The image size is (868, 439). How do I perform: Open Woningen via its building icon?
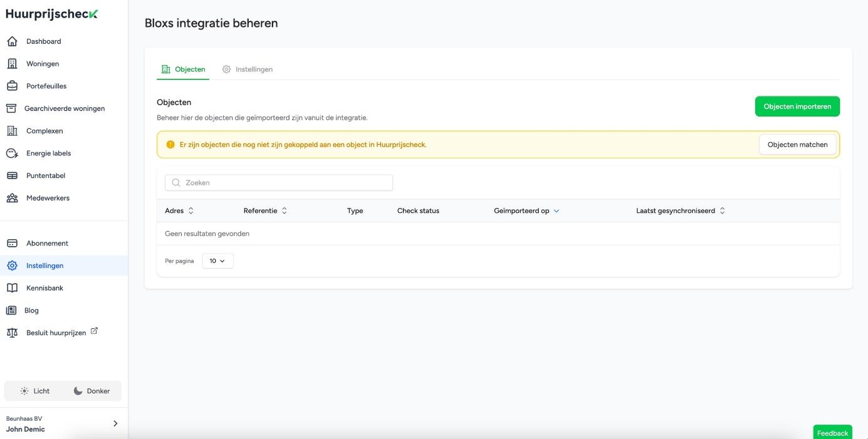coord(12,64)
